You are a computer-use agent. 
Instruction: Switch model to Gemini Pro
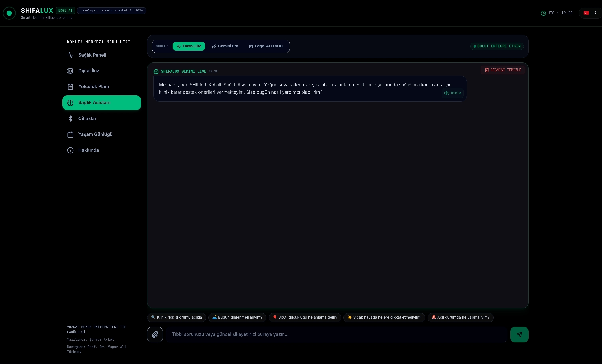tap(225, 46)
